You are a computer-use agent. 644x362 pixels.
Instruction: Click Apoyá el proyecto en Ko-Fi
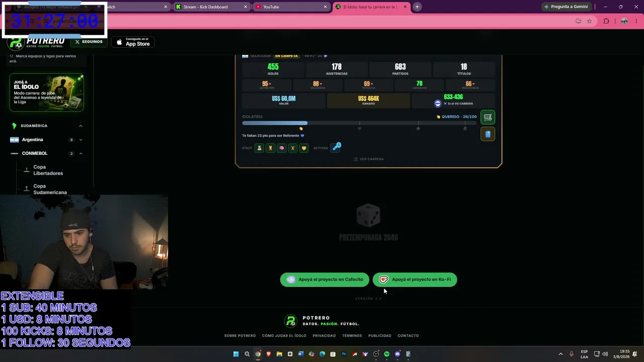point(415,280)
